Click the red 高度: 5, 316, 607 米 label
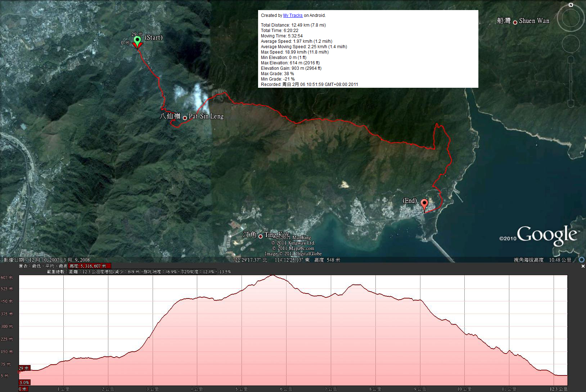The height and width of the screenshot is (392, 586). pyautogui.click(x=90, y=266)
